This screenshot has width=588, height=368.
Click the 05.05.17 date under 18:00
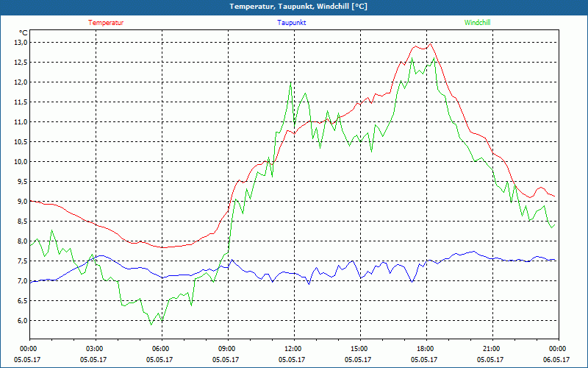tap(424, 360)
